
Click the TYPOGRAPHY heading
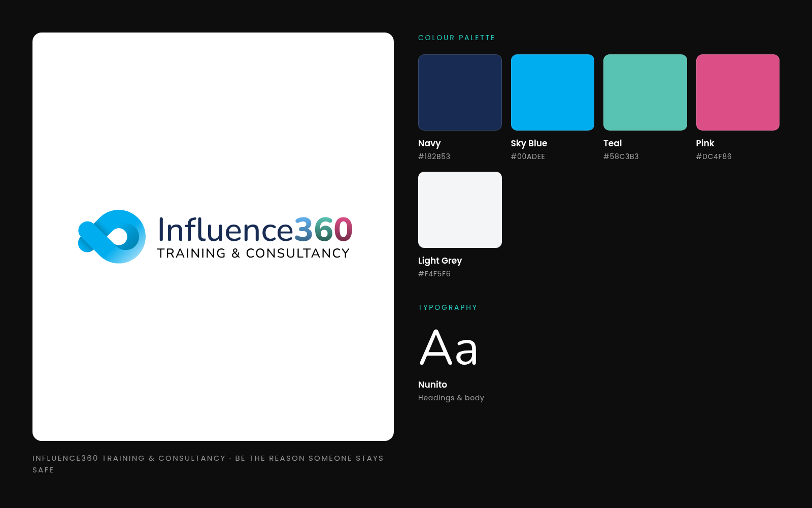(448, 307)
